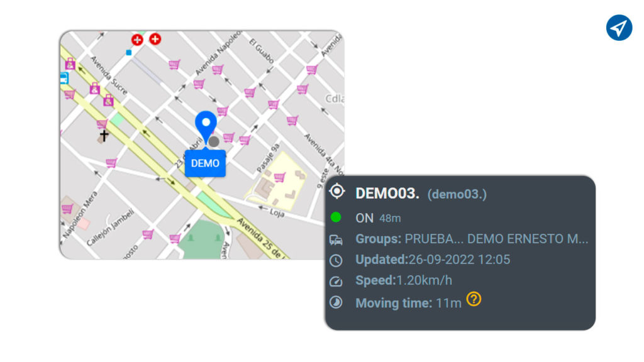Click the Updated:26-09-2022 12:05 text

[433, 260]
